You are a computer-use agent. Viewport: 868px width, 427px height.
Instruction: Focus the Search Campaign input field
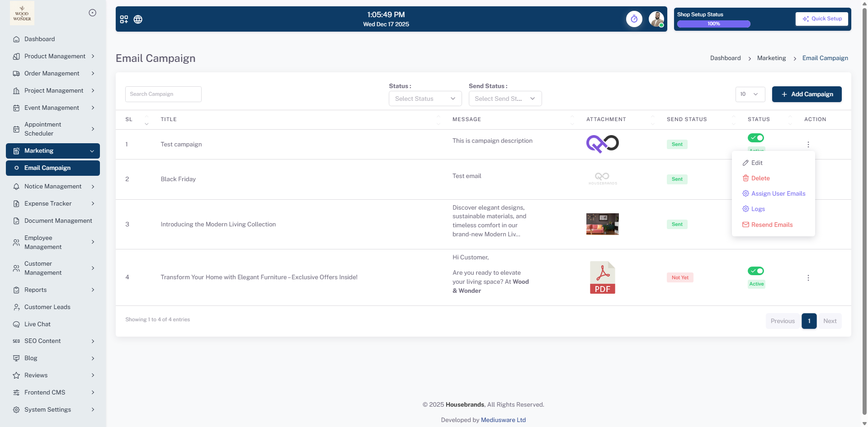pyautogui.click(x=163, y=94)
